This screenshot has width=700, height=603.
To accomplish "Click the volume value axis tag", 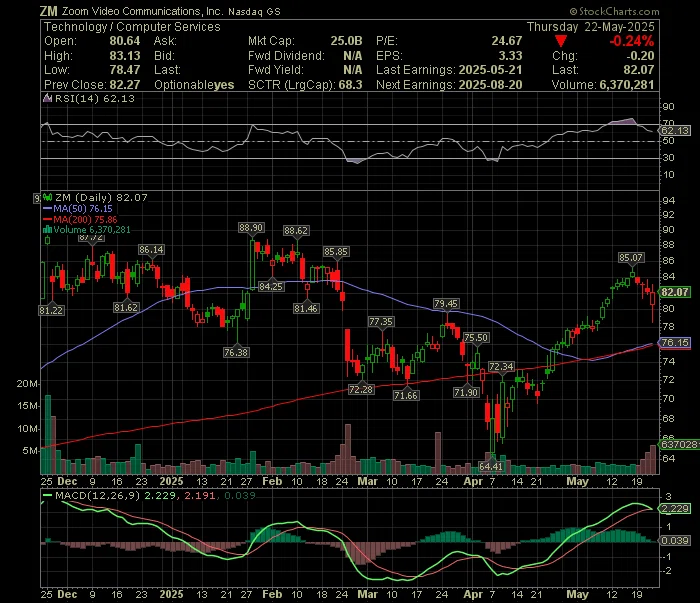I will [x=680, y=445].
